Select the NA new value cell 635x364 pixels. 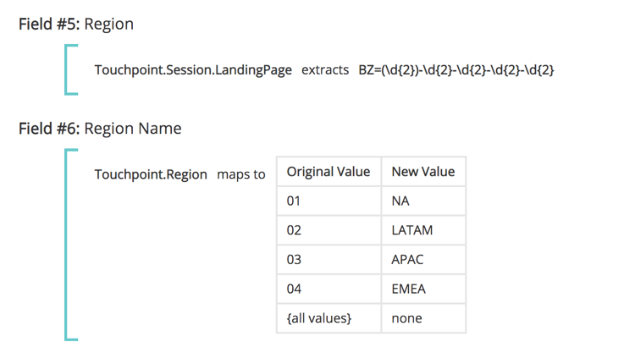tap(423, 201)
